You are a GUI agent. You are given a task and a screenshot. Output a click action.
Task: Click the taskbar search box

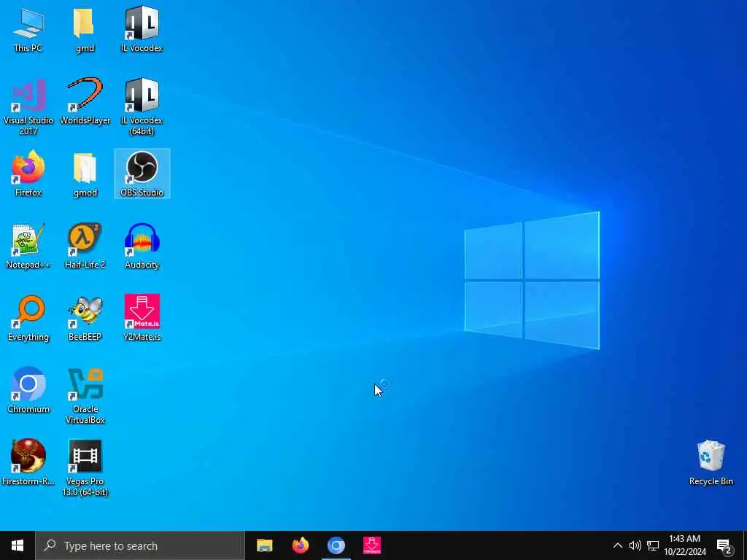click(x=140, y=545)
